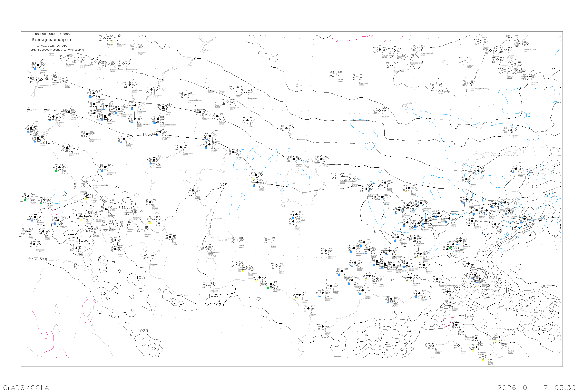The width and height of the screenshot is (588, 392).
Task: Click the meteocenter.net UAOL.png URL text
Action: tap(55, 50)
